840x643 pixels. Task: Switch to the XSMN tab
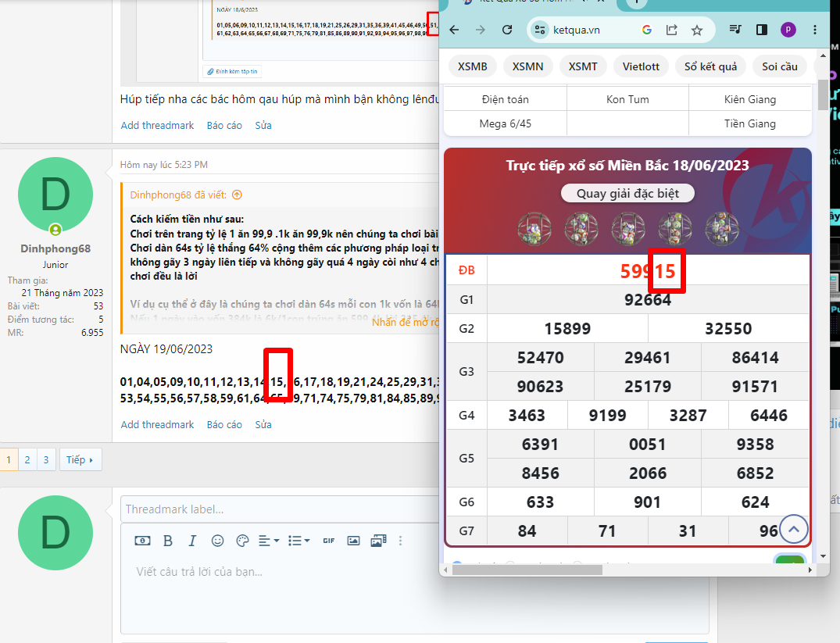click(x=527, y=66)
